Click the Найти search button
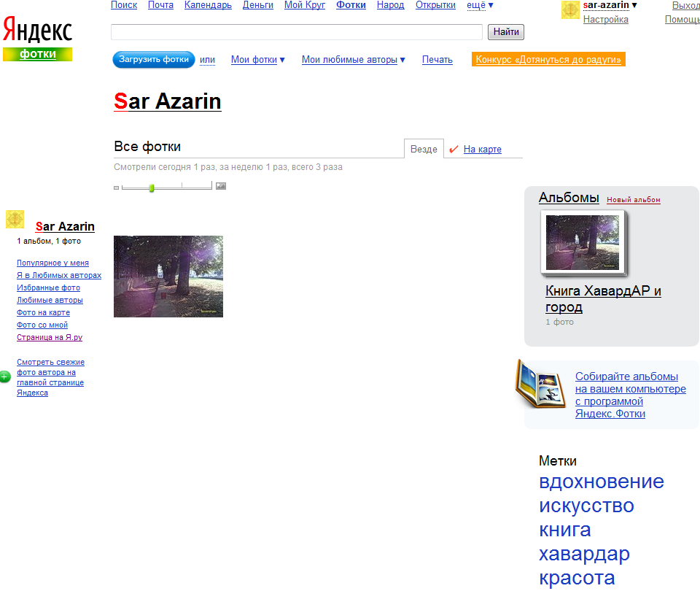The height and width of the screenshot is (591, 700). pyautogui.click(x=505, y=32)
